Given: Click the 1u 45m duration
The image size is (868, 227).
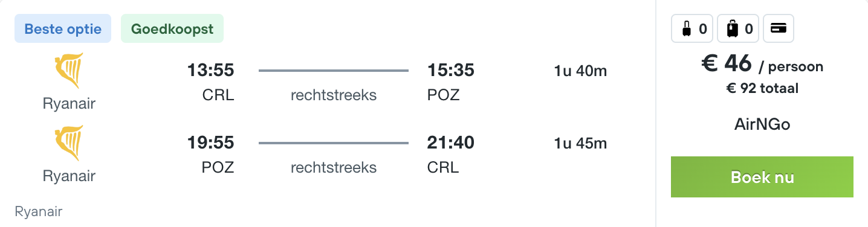Looking at the screenshot, I should tap(580, 144).
